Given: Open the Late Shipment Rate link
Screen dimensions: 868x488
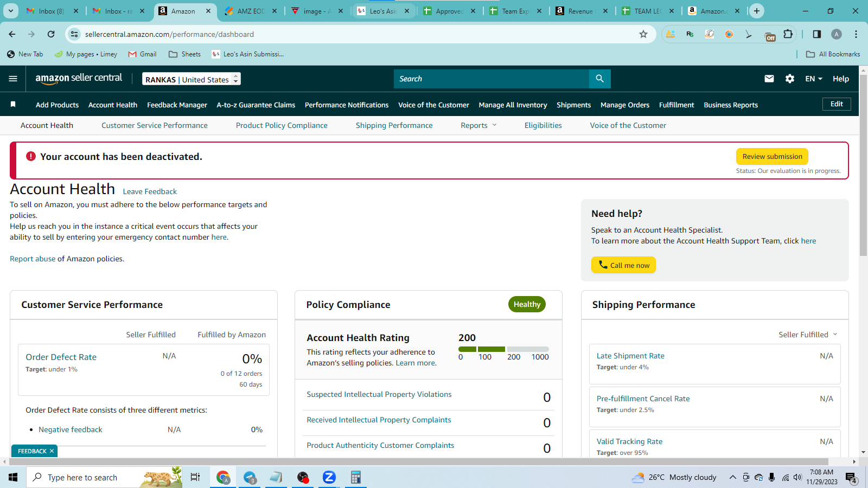Looking at the screenshot, I should tap(630, 356).
